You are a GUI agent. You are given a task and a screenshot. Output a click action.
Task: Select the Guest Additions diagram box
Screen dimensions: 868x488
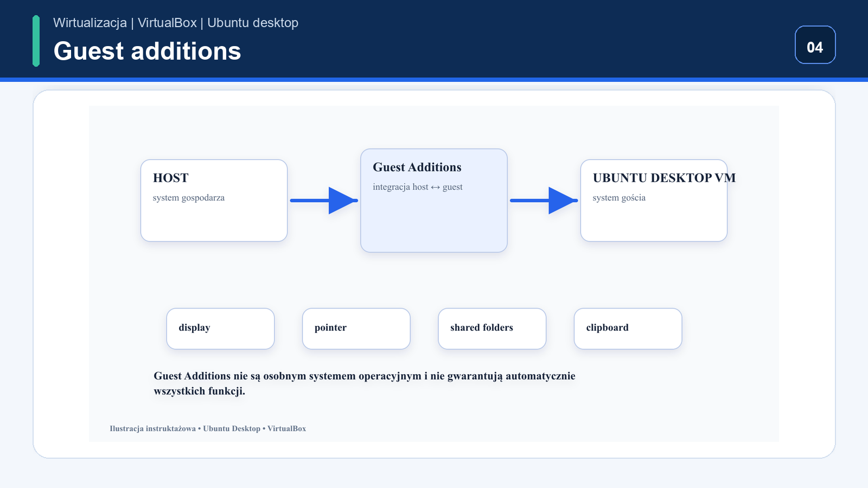434,201
